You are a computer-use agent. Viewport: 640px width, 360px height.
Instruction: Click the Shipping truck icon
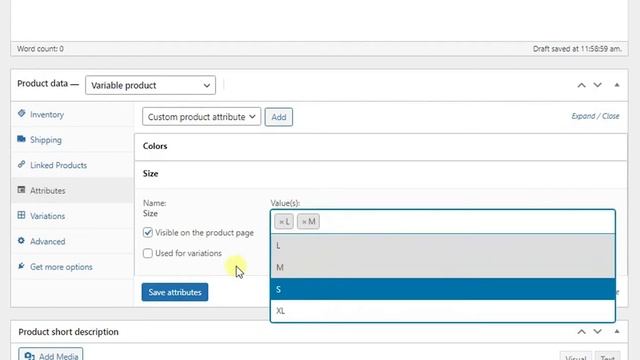[22, 139]
